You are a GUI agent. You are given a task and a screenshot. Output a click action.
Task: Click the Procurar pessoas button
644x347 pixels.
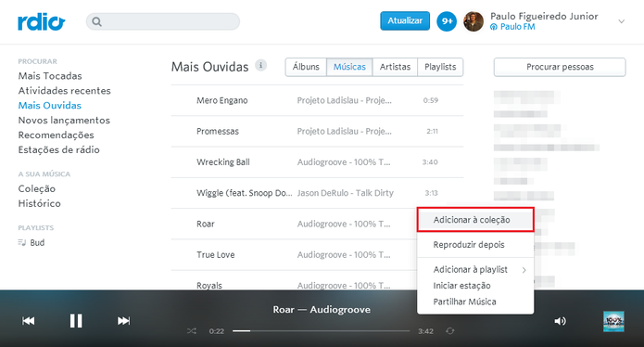(560, 67)
